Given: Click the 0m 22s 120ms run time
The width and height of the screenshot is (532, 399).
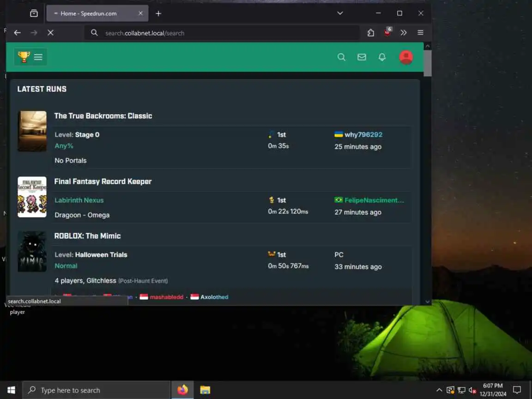Looking at the screenshot, I should coord(288,212).
